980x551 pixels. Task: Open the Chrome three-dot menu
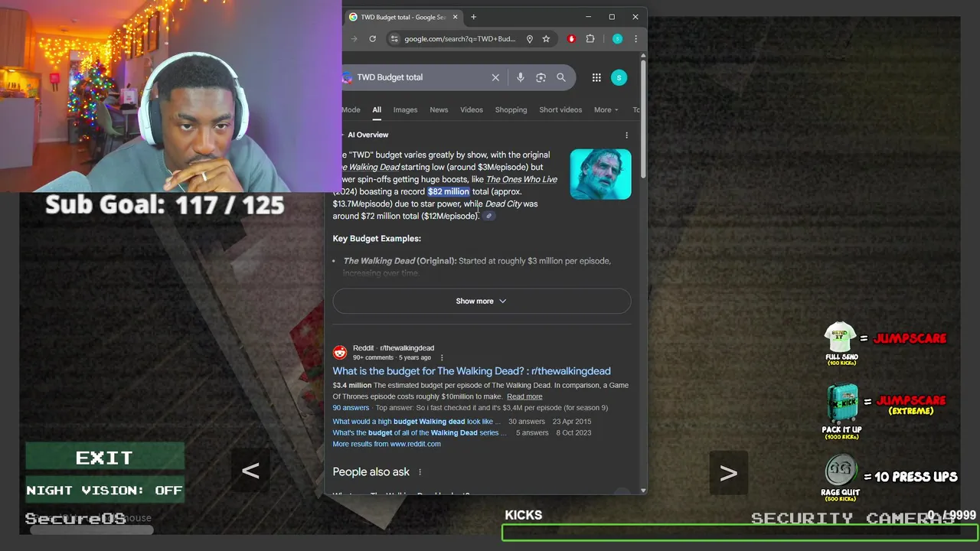click(x=635, y=39)
